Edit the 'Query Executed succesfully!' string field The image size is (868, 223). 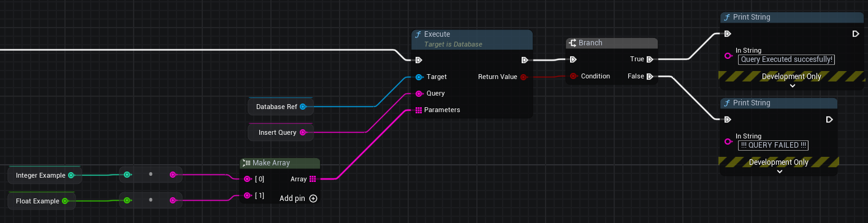pos(786,59)
